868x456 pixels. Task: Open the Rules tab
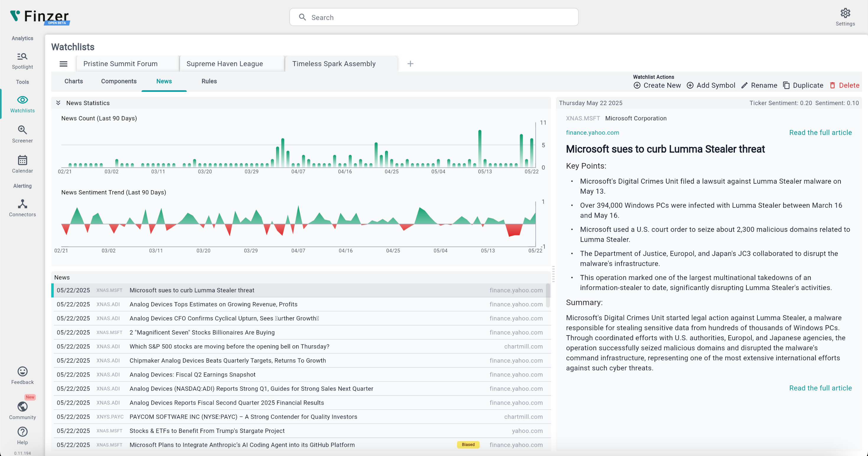pyautogui.click(x=209, y=81)
